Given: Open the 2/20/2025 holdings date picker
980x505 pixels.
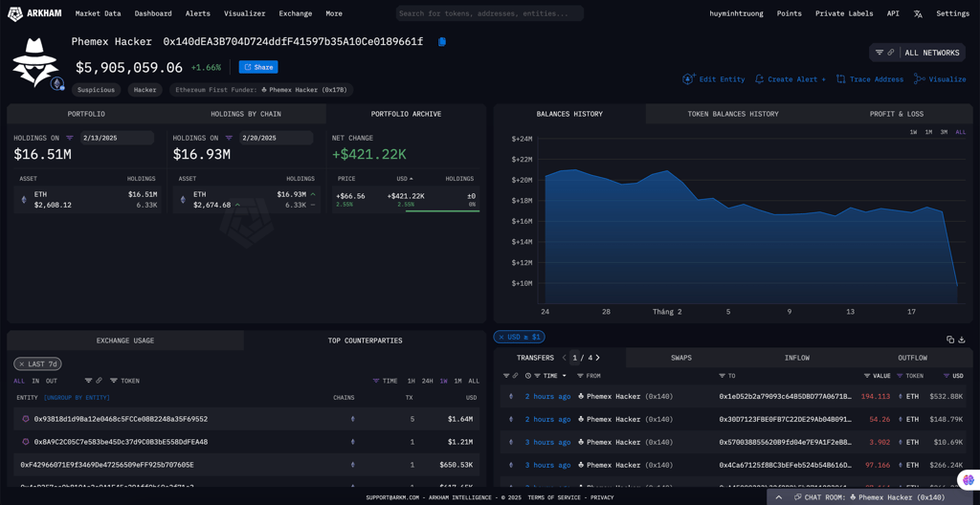Looking at the screenshot, I should pos(275,138).
